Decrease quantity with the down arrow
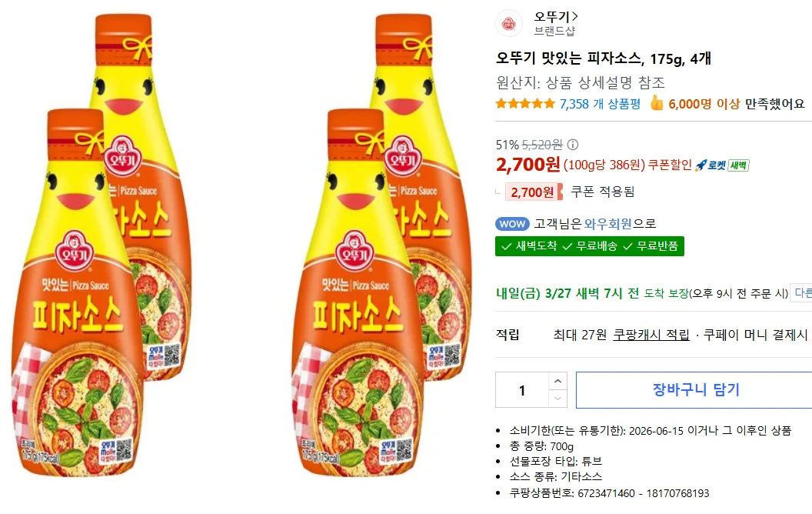 coord(558,399)
